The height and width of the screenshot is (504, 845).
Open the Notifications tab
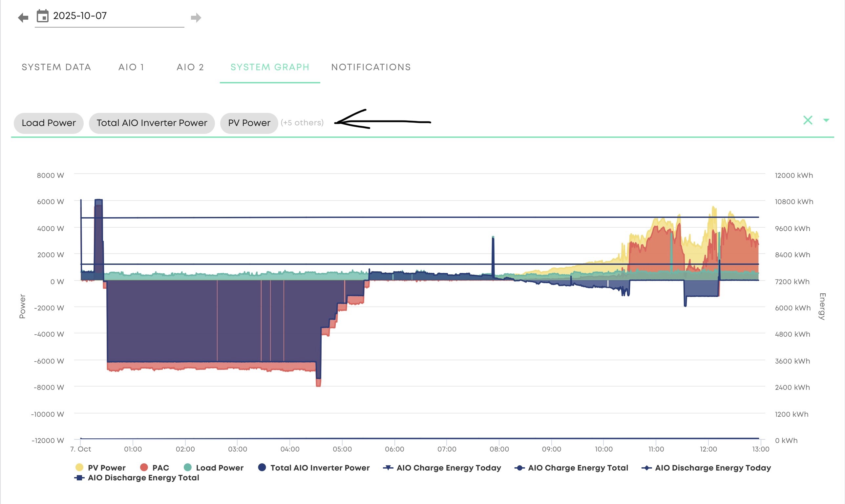(x=371, y=67)
